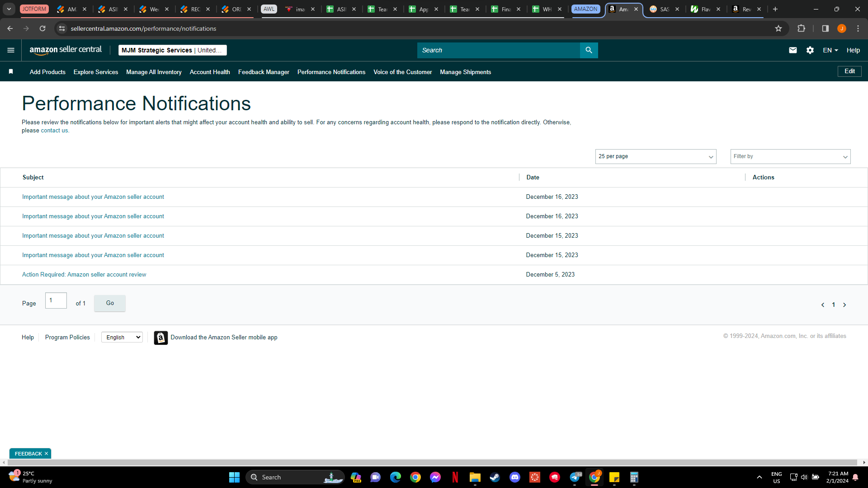Change footer language from English

point(122,337)
